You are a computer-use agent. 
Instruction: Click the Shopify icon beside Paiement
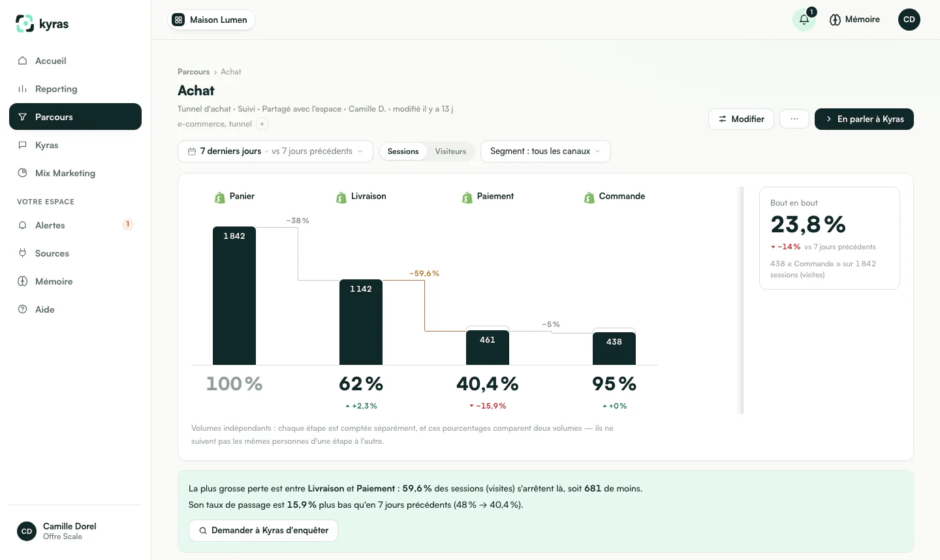pyautogui.click(x=467, y=197)
